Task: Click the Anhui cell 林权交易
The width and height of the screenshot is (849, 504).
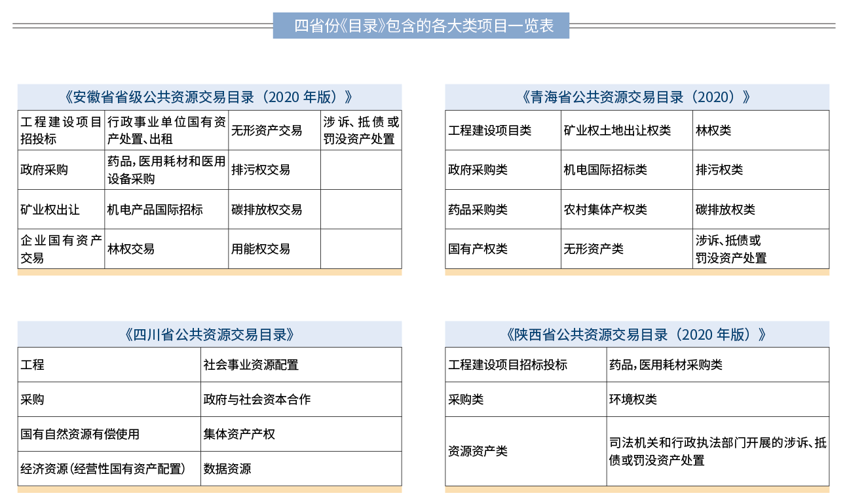Action: pos(166,249)
